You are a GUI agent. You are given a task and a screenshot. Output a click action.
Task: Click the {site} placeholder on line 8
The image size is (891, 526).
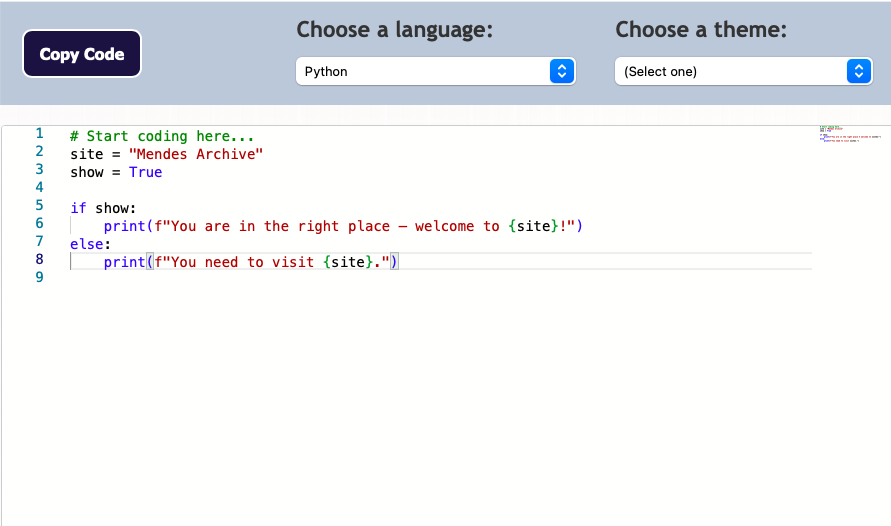348,262
